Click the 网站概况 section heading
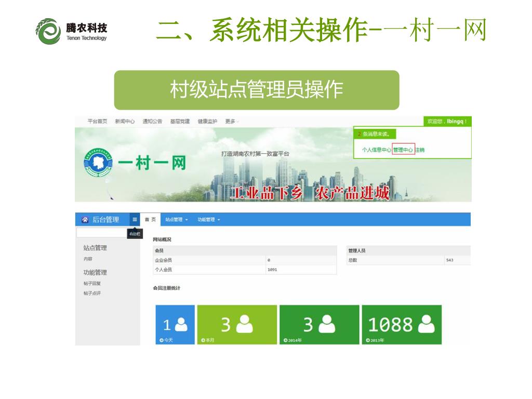The width and height of the screenshot is (532, 399). coord(162,240)
